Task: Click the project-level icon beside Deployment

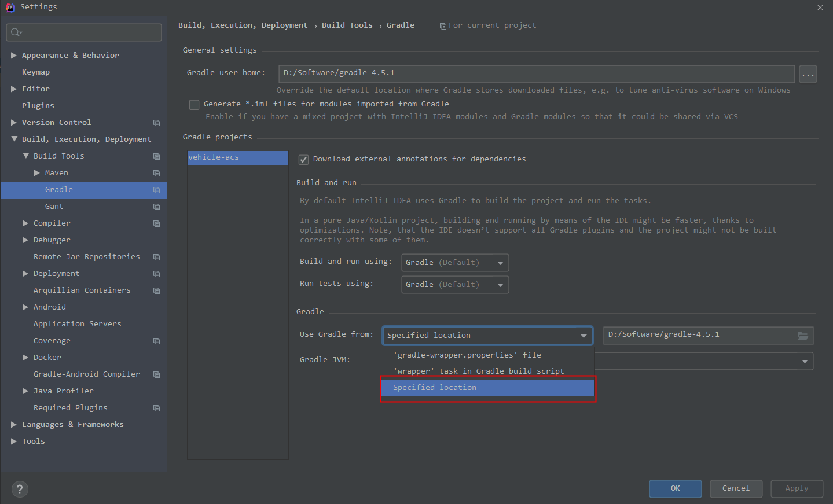Action: click(156, 274)
